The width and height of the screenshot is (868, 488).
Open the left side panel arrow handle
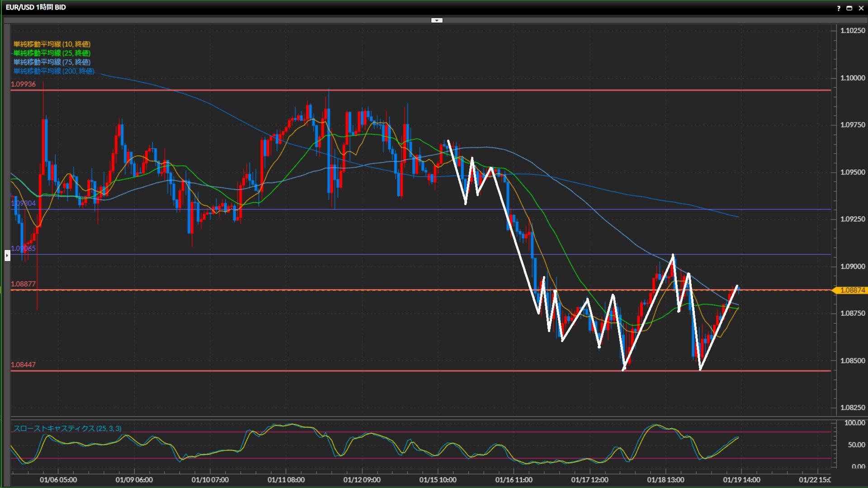click(7, 256)
